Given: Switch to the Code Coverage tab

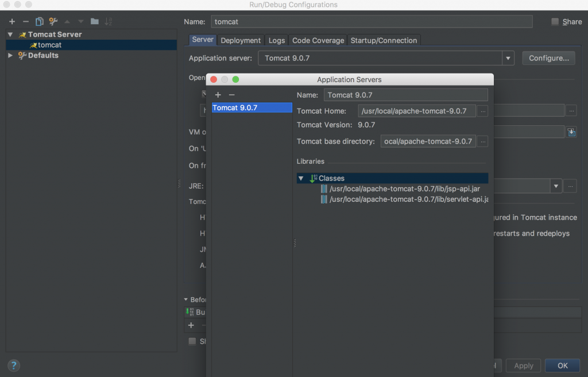Looking at the screenshot, I should click(x=318, y=40).
